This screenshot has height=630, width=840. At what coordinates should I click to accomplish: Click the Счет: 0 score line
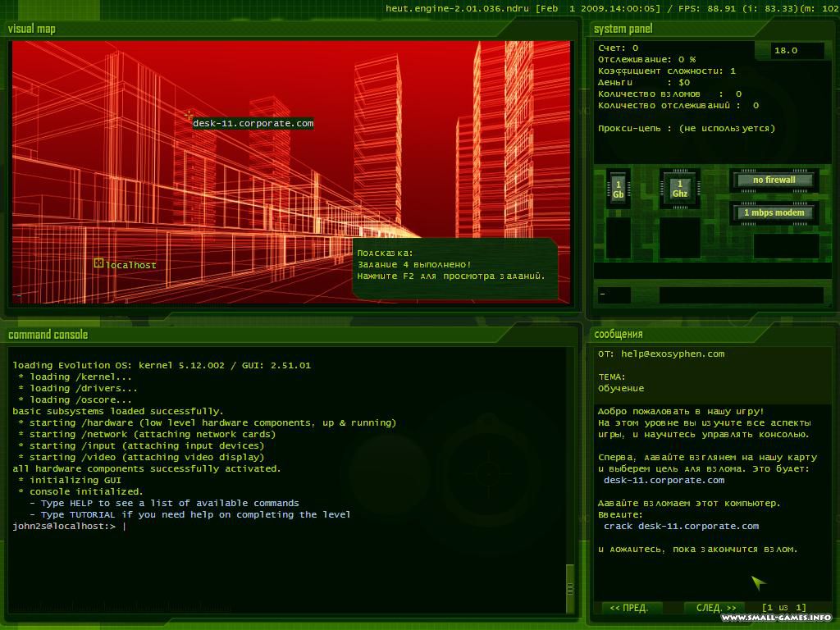coord(619,48)
